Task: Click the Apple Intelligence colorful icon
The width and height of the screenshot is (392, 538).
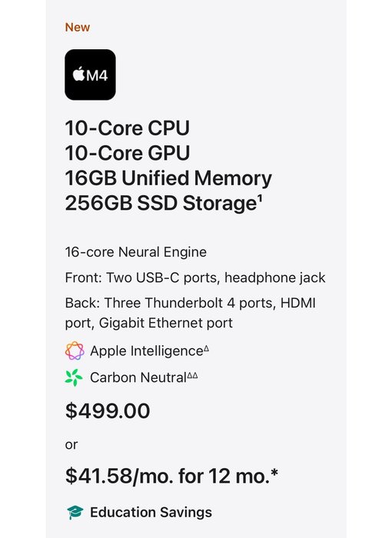Action: [75, 350]
